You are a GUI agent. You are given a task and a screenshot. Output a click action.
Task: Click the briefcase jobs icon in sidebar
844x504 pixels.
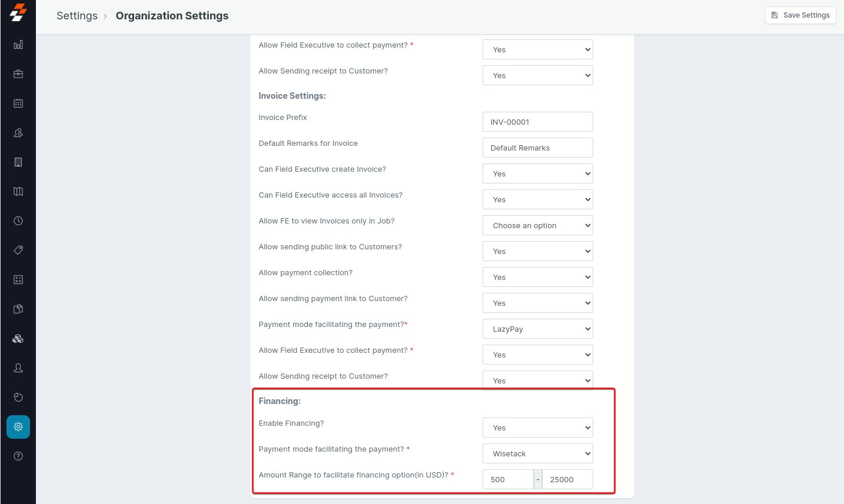point(18,74)
